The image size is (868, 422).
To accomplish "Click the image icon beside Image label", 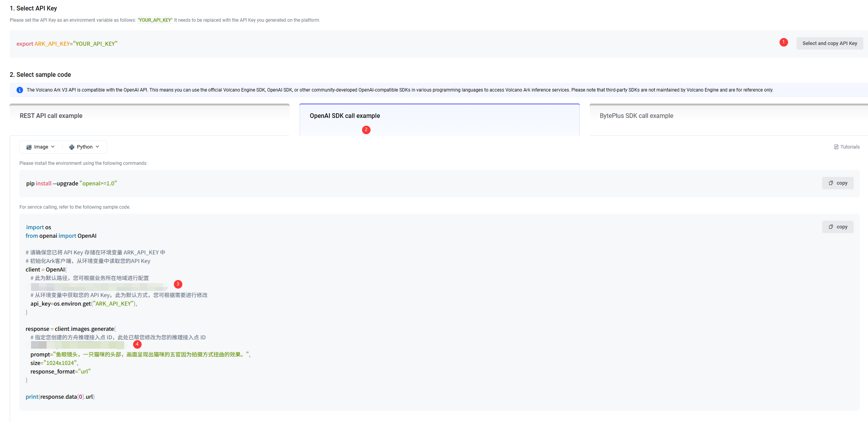I will pos(29,147).
